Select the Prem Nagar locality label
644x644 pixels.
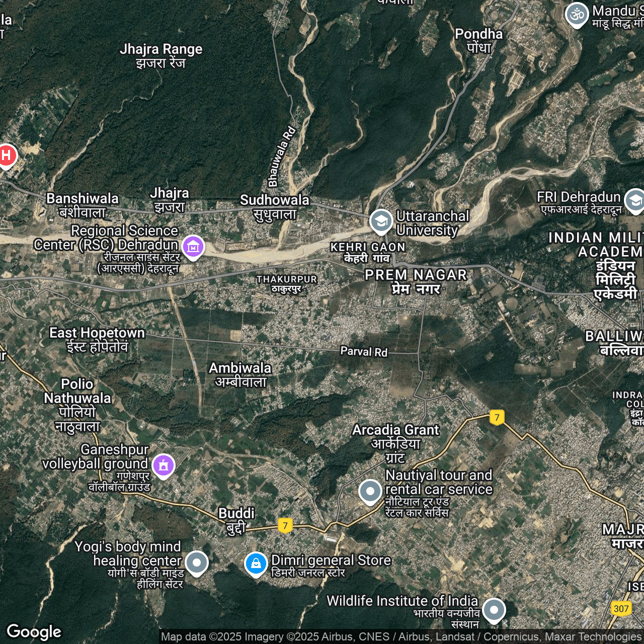click(416, 281)
